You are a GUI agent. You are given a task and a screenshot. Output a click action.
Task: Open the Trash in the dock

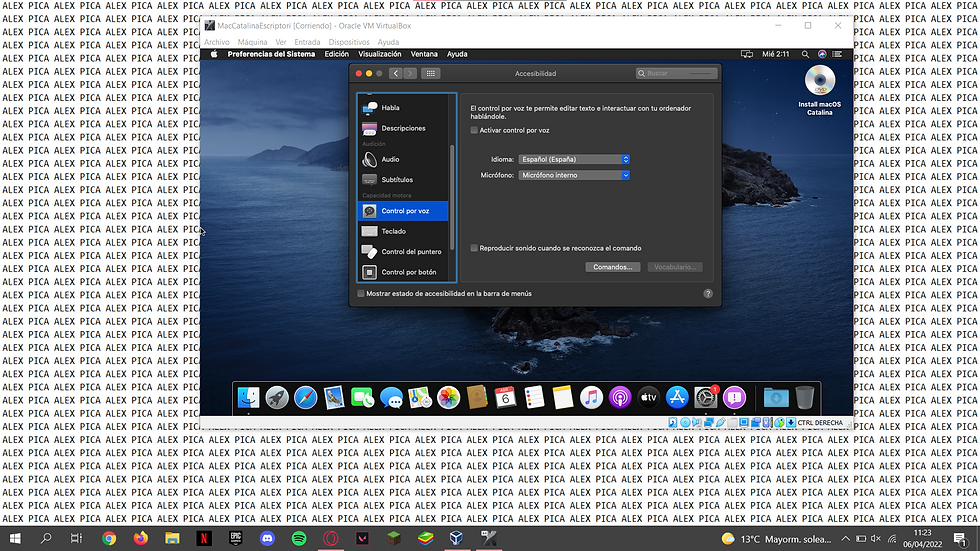[804, 397]
